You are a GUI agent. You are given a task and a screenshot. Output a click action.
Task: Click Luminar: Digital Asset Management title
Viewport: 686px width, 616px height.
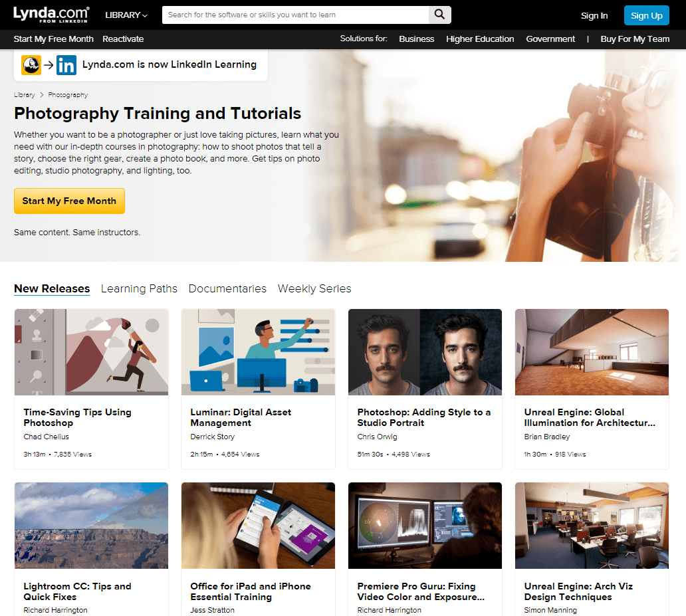pyautogui.click(x=241, y=417)
